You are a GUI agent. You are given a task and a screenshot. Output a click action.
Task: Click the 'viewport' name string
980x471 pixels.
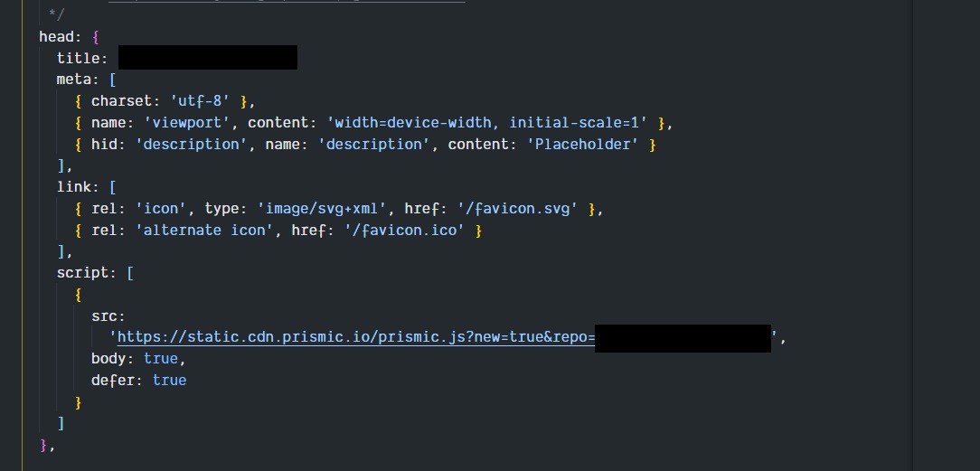click(187, 122)
